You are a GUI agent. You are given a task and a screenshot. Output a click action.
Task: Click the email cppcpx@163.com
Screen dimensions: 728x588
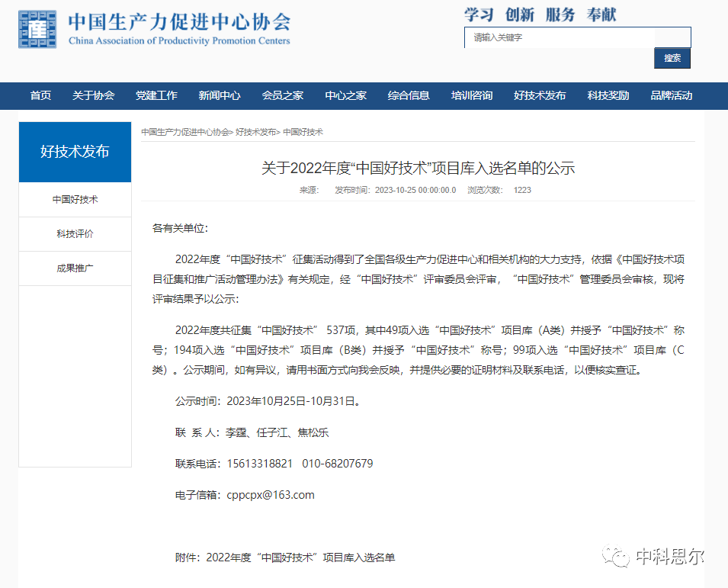pyautogui.click(x=271, y=495)
